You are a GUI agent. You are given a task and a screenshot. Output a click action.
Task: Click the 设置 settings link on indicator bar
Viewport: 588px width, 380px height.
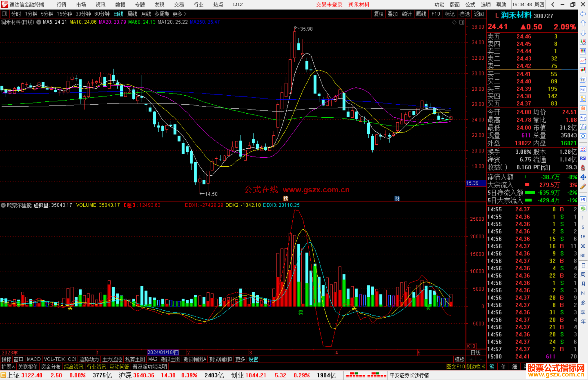(x=253, y=359)
